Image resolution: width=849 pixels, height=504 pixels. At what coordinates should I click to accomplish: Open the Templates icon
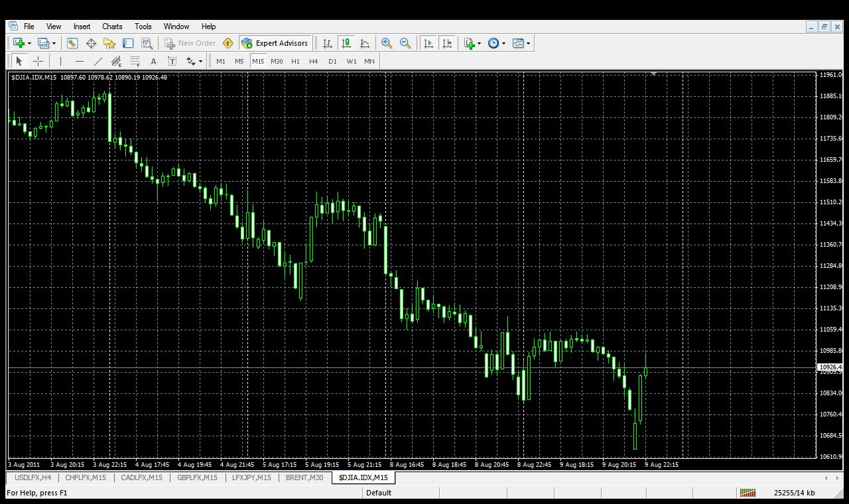pyautogui.click(x=518, y=43)
